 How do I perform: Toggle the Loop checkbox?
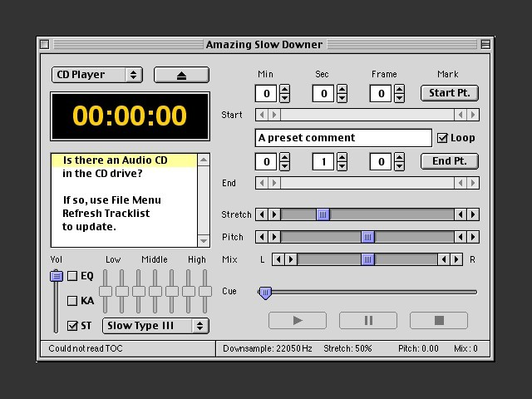(442, 138)
